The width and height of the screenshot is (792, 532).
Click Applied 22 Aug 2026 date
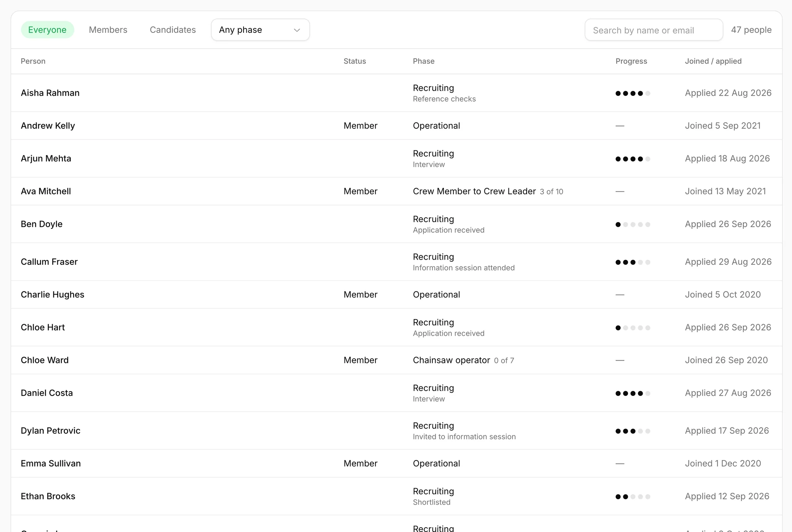tap(728, 93)
